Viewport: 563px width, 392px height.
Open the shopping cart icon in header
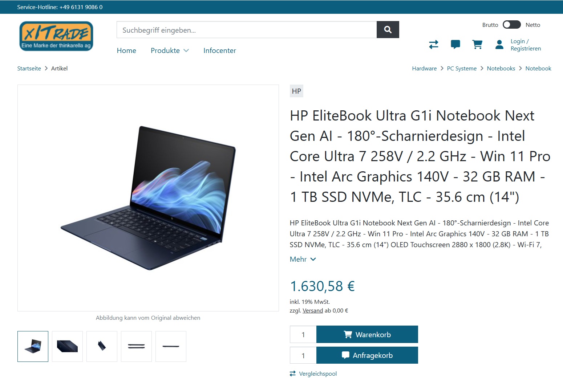(477, 45)
